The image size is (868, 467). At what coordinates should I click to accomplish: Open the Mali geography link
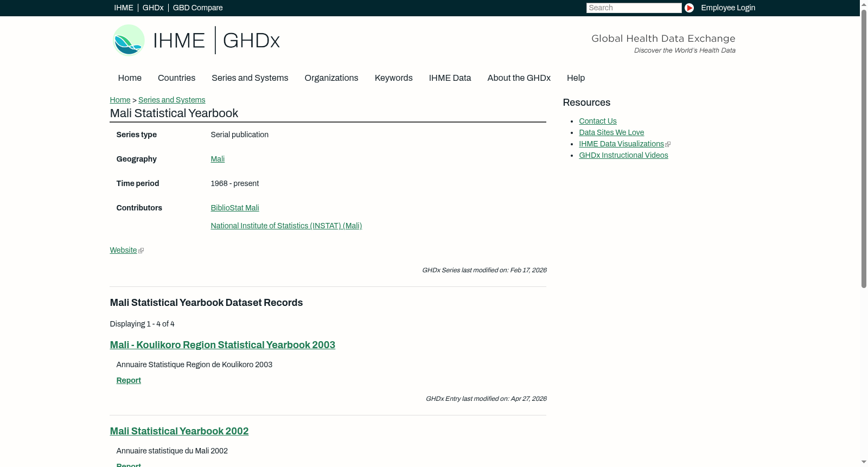coord(218,159)
